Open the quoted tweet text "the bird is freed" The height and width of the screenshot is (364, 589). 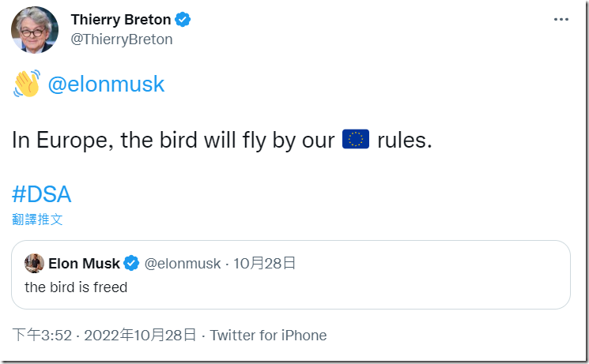(x=76, y=287)
